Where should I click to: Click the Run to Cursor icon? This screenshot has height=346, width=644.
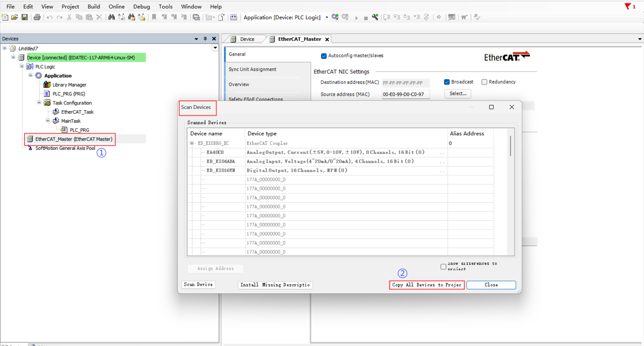(x=417, y=17)
